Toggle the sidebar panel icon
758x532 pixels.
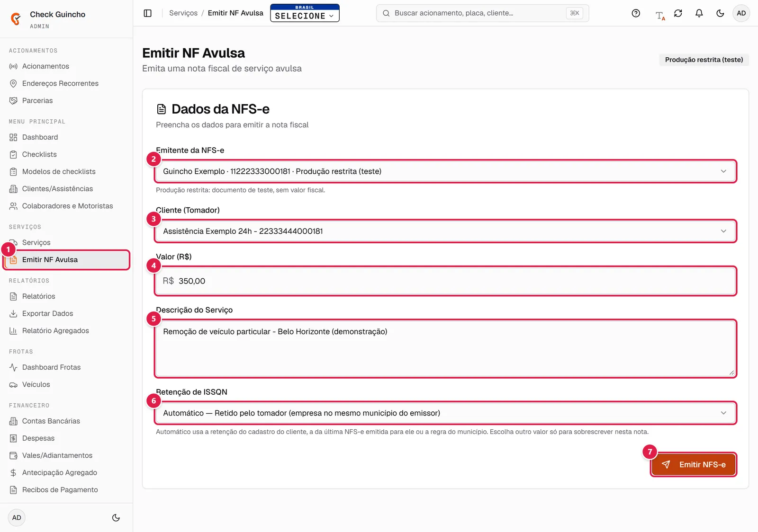point(148,13)
